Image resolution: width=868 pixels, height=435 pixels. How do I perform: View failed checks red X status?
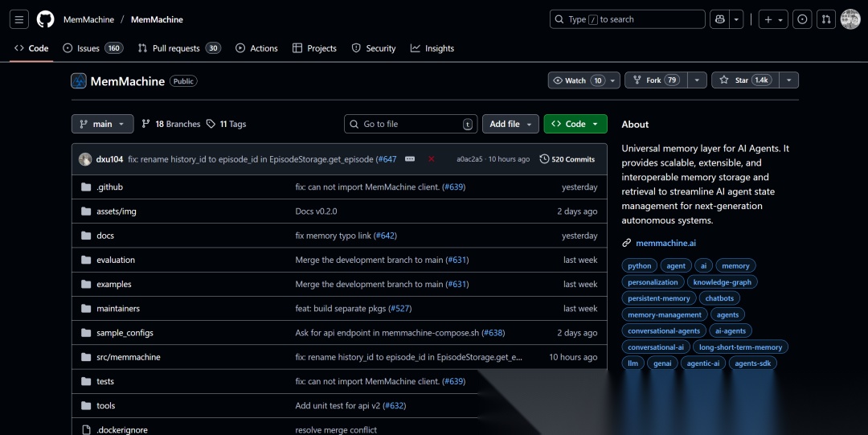(432, 159)
